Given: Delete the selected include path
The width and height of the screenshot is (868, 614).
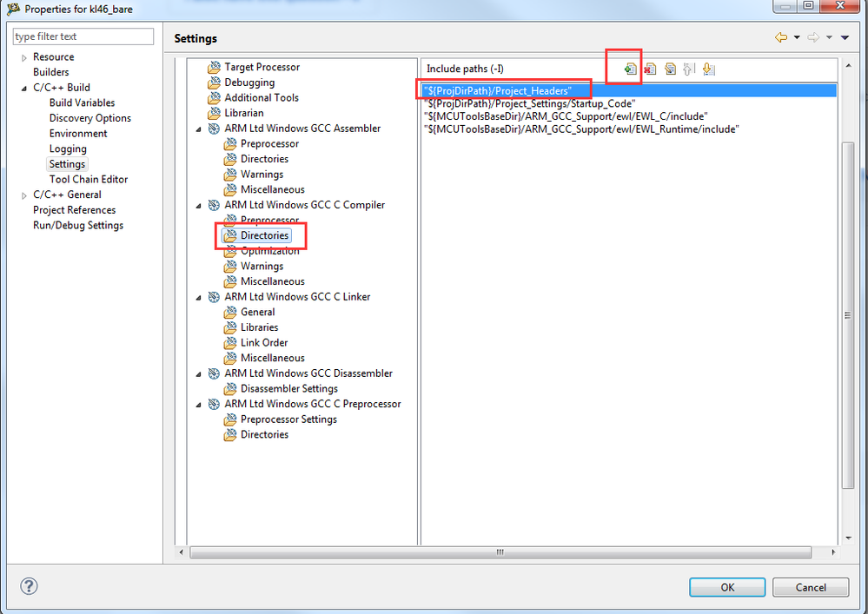Looking at the screenshot, I should coord(650,69).
